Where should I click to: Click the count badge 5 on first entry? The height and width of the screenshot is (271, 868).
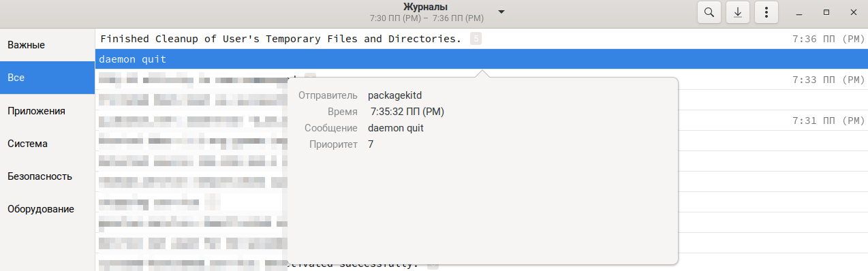476,39
